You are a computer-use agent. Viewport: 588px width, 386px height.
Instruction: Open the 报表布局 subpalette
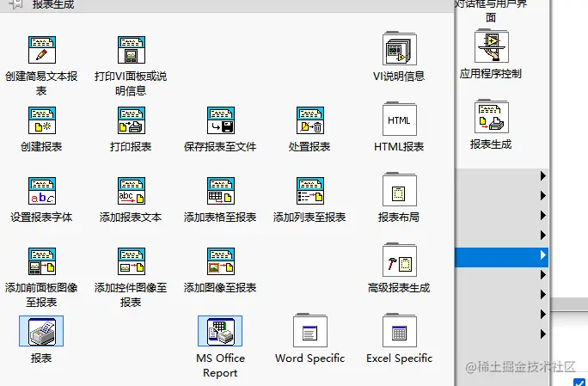click(400, 189)
